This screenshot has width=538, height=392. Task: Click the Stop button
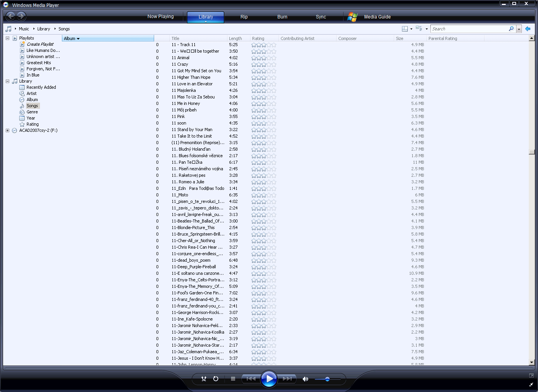pos(233,379)
